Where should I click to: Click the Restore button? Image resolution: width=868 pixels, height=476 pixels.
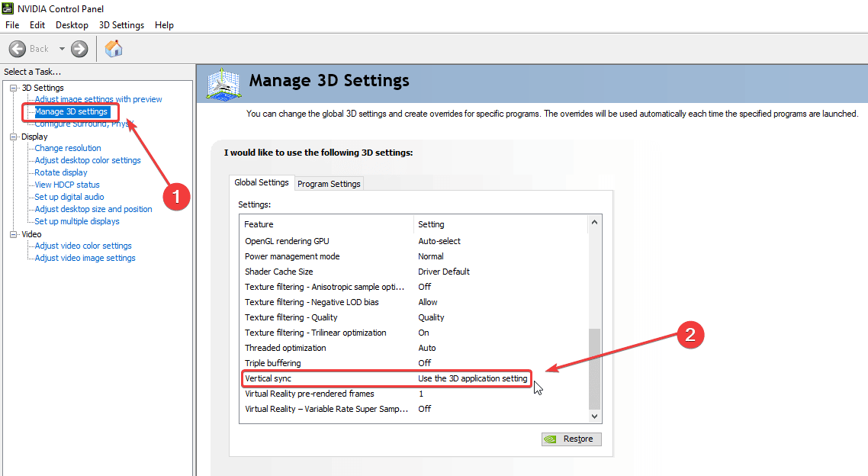(571, 439)
